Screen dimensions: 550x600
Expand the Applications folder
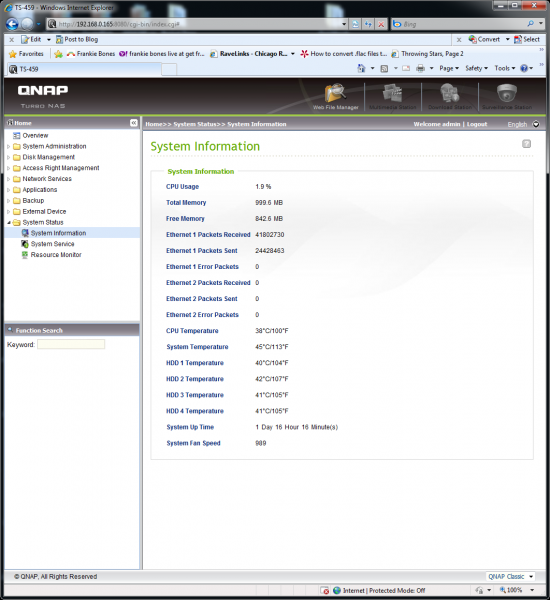tap(8, 189)
